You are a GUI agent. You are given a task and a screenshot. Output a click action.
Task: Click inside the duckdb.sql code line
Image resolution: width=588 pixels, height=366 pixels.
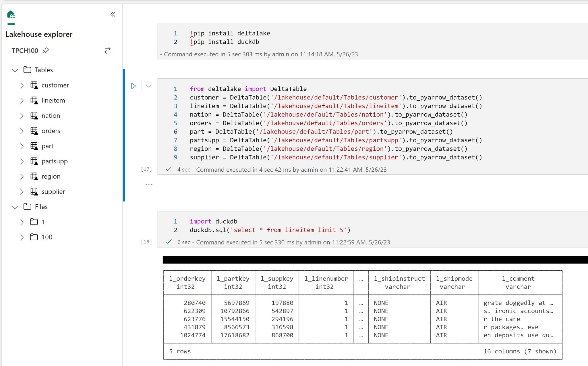[270, 230]
